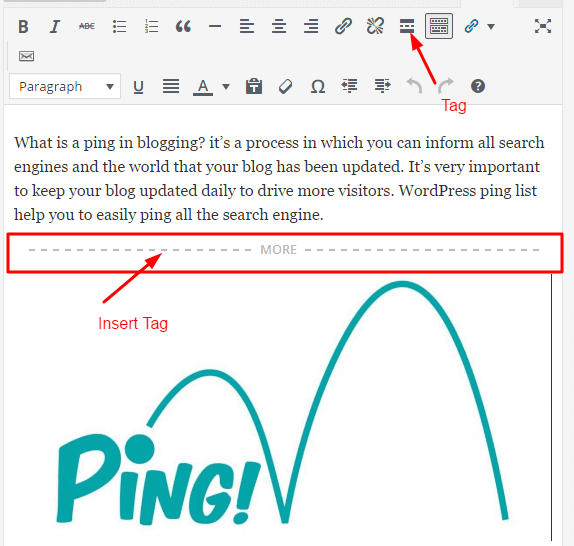Apply blockquote formatting
This screenshot has width=574, height=546.
[183, 26]
